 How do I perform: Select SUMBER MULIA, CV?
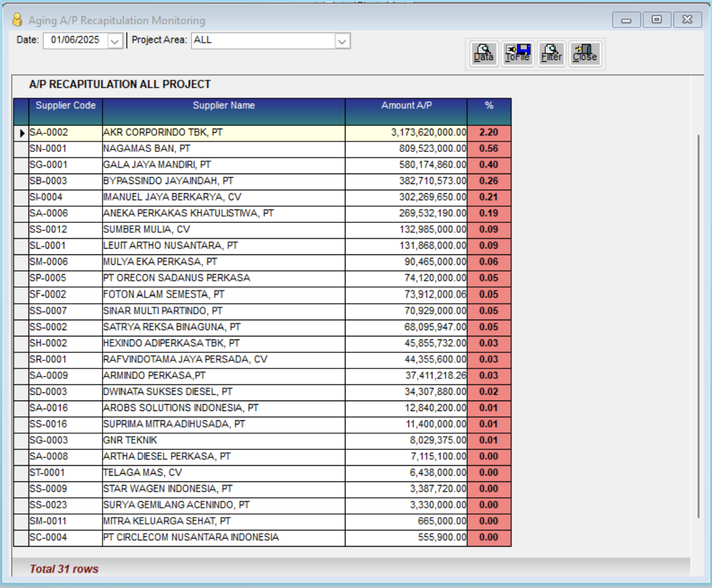click(x=224, y=230)
